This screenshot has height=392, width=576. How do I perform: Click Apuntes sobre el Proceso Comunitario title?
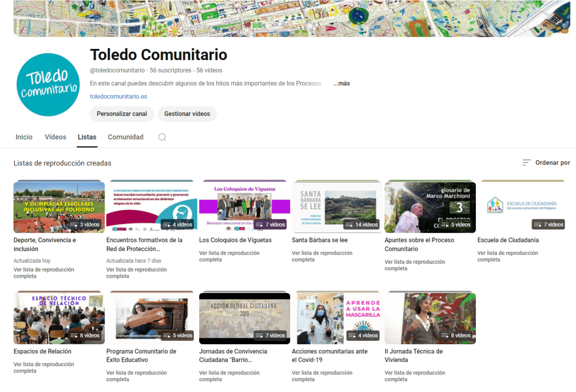coord(420,244)
